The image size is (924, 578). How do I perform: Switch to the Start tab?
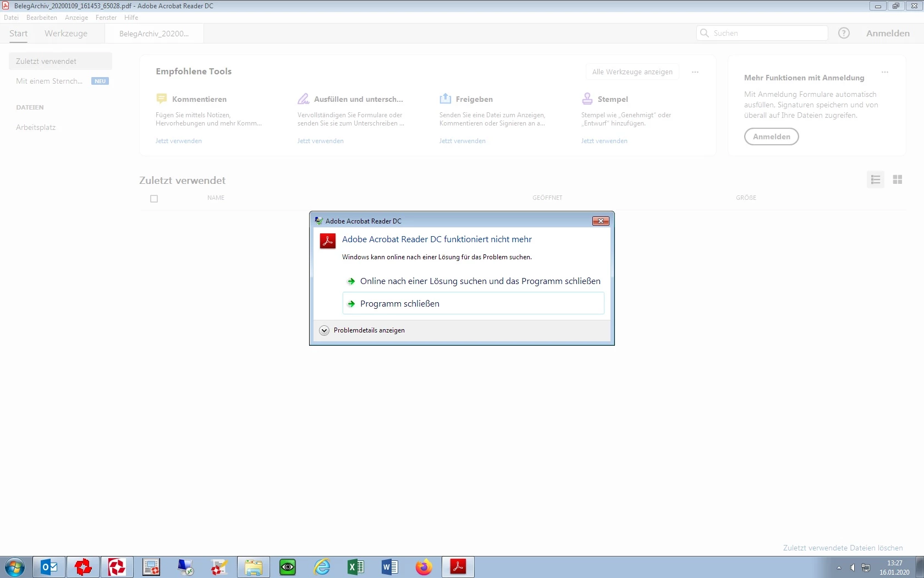click(x=18, y=33)
